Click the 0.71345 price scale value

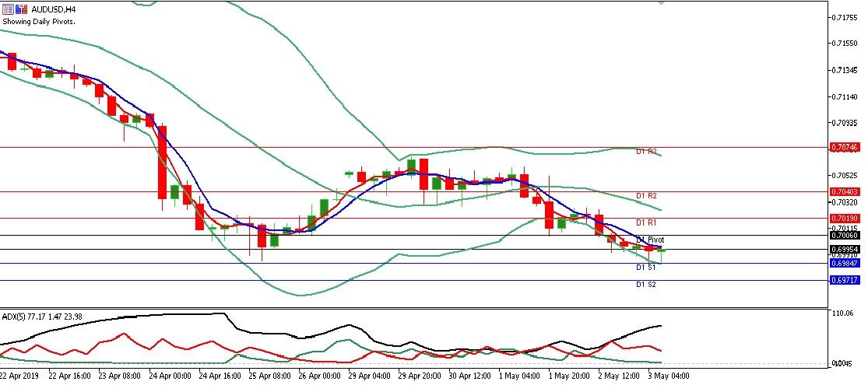click(845, 70)
